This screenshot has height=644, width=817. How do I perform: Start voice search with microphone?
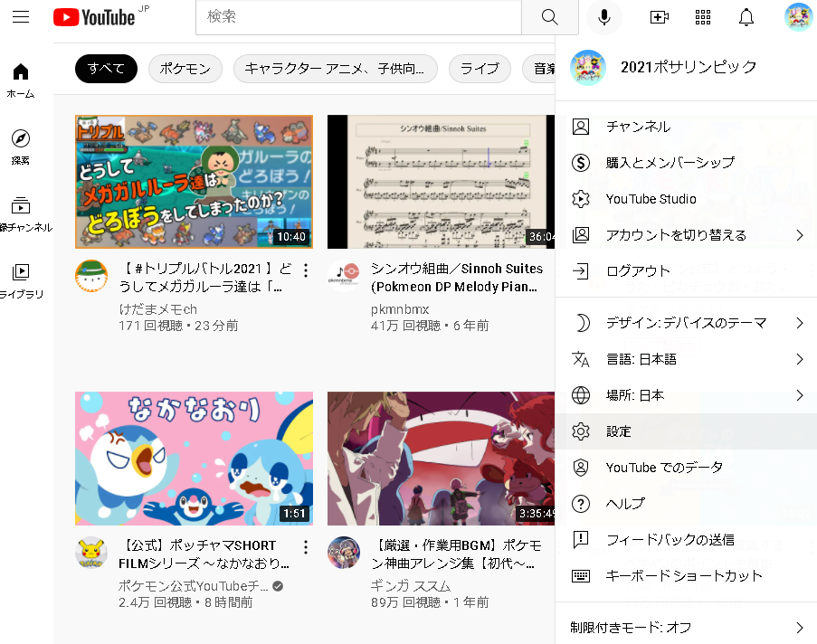pyautogui.click(x=603, y=17)
